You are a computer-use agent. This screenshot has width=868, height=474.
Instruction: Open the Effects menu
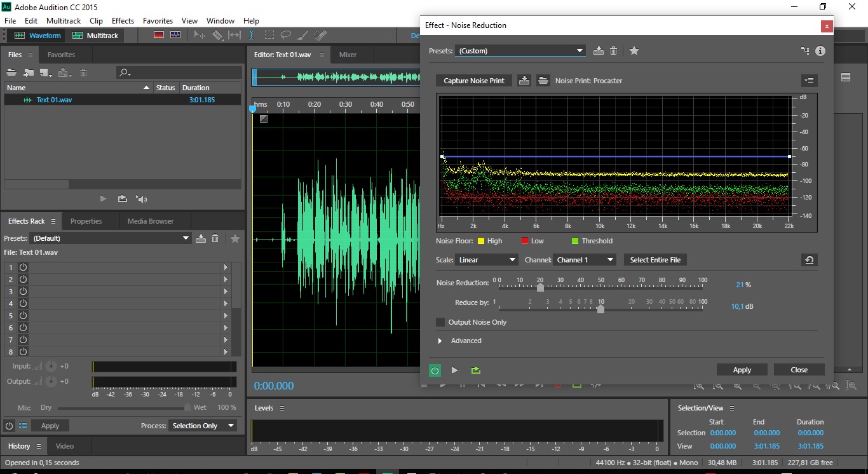point(123,21)
